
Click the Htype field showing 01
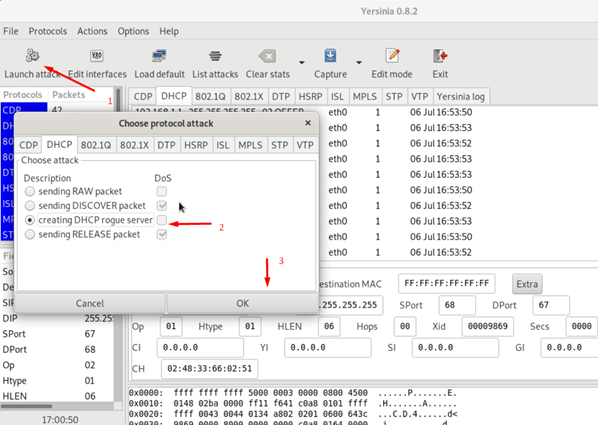coord(250,326)
